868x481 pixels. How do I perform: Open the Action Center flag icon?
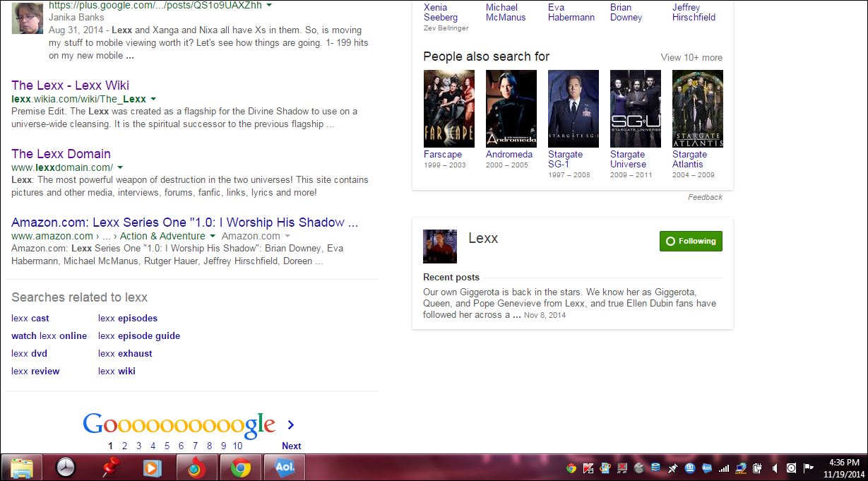pos(808,468)
